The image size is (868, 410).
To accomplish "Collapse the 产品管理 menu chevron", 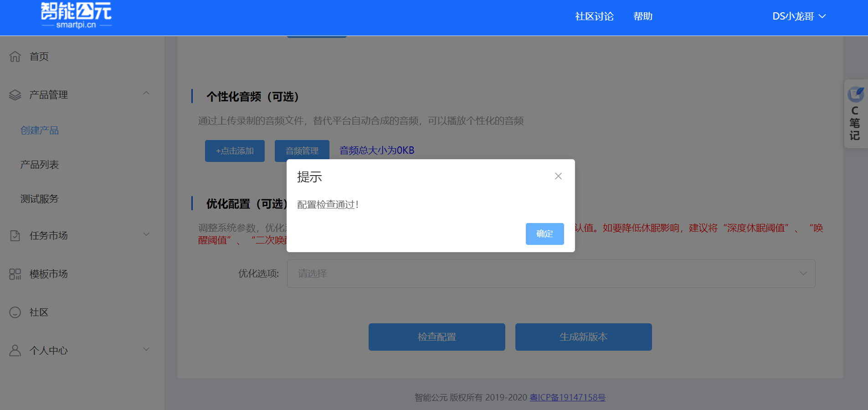I will coord(146,93).
